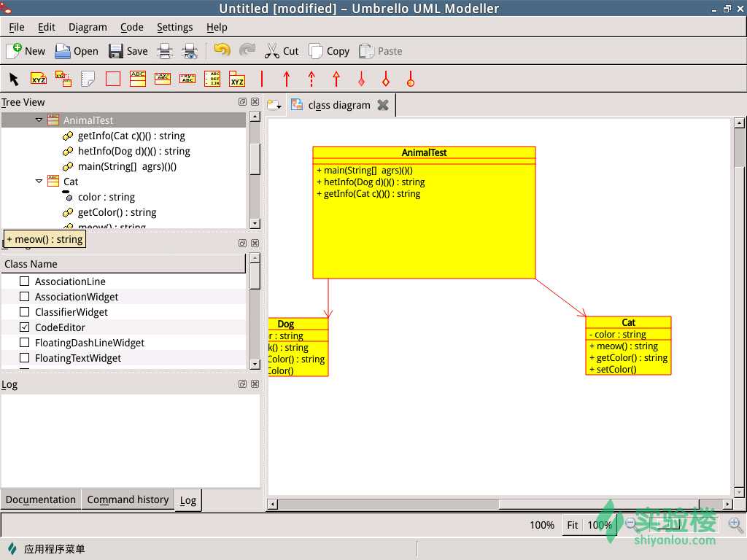Undo the last action
Viewport: 747px width, 560px height.
[x=222, y=50]
